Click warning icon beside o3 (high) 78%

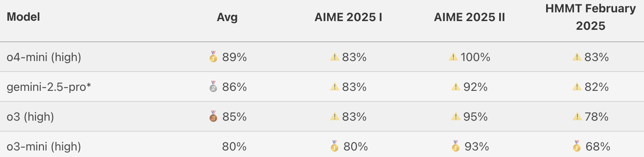click(577, 117)
